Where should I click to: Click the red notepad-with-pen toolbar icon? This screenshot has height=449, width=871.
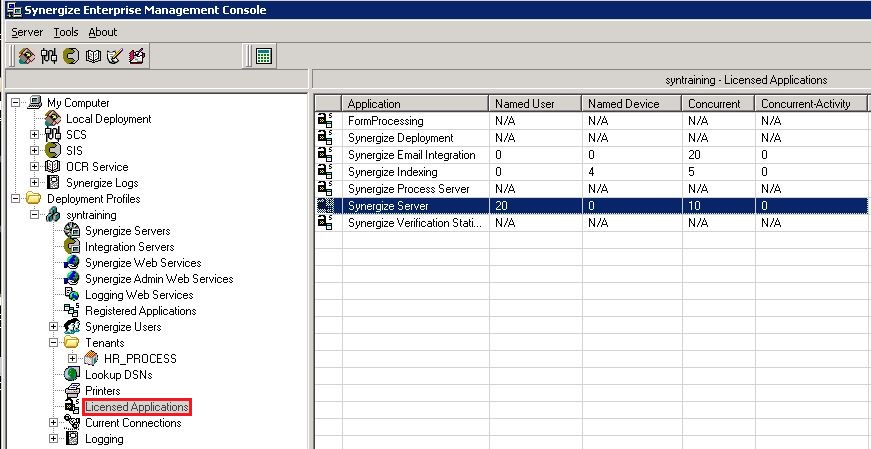(137, 56)
